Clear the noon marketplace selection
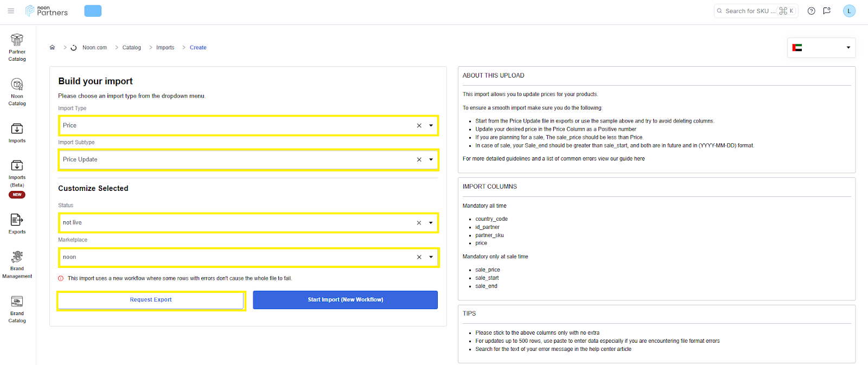 coord(419,257)
